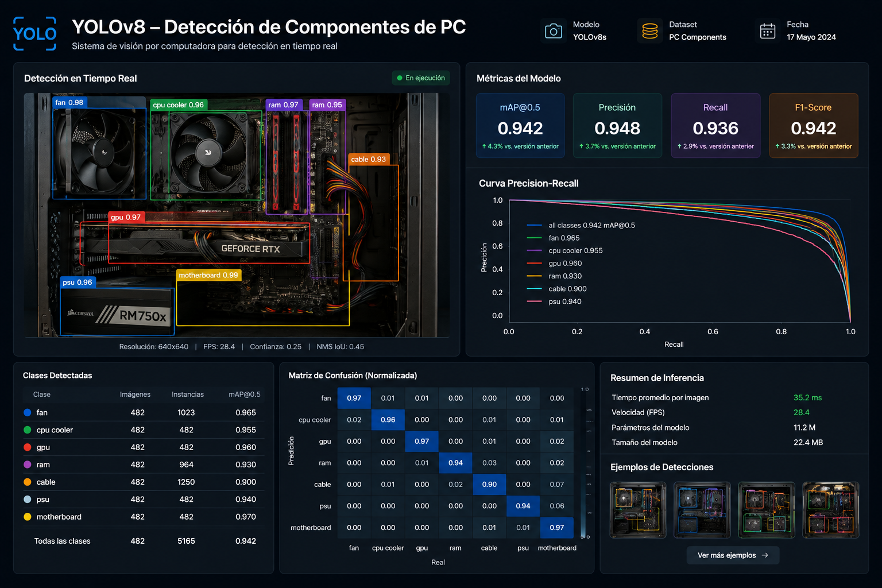Click 'NMS IoU: 0.45' status text

(x=341, y=347)
